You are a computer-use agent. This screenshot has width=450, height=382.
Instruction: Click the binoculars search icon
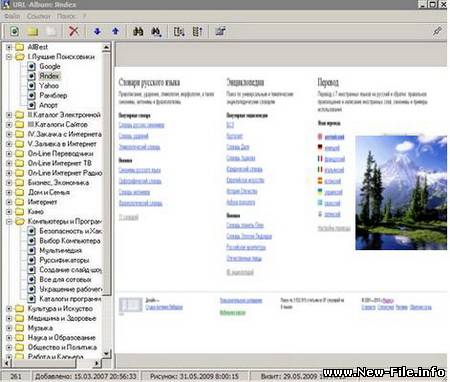(x=138, y=32)
